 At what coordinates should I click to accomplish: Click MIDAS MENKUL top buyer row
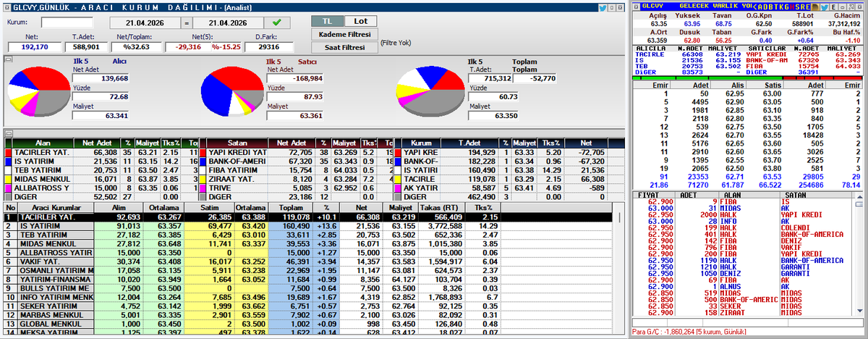click(x=101, y=178)
